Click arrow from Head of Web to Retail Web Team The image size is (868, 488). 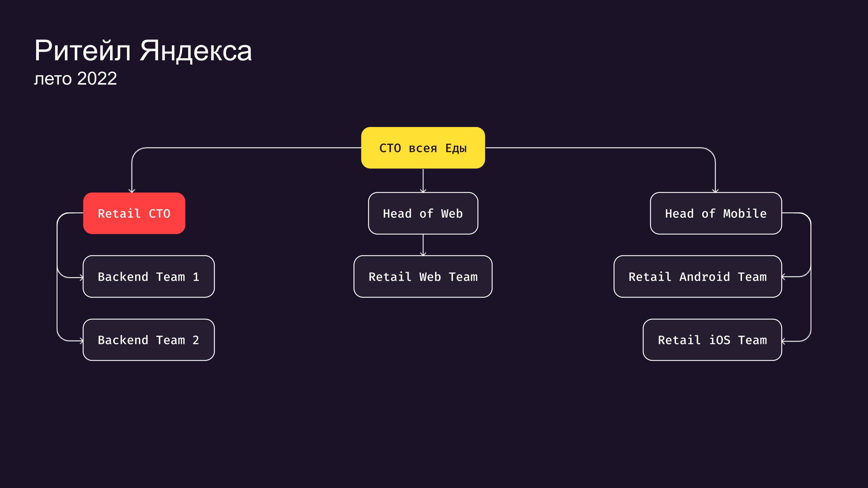coord(423,245)
